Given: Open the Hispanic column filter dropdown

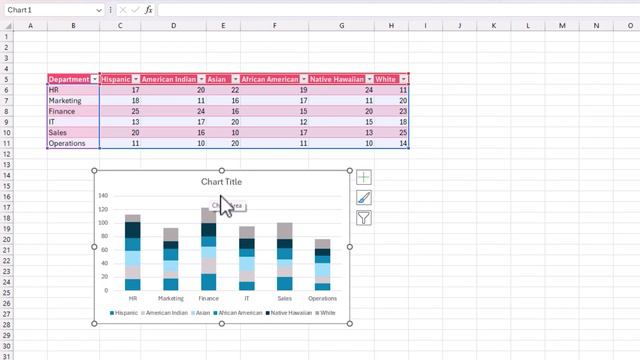Looking at the screenshot, I should [136, 79].
